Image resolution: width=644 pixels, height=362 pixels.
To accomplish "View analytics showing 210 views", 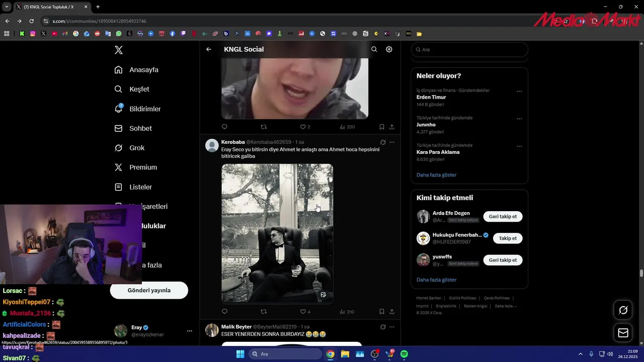I will (x=347, y=312).
